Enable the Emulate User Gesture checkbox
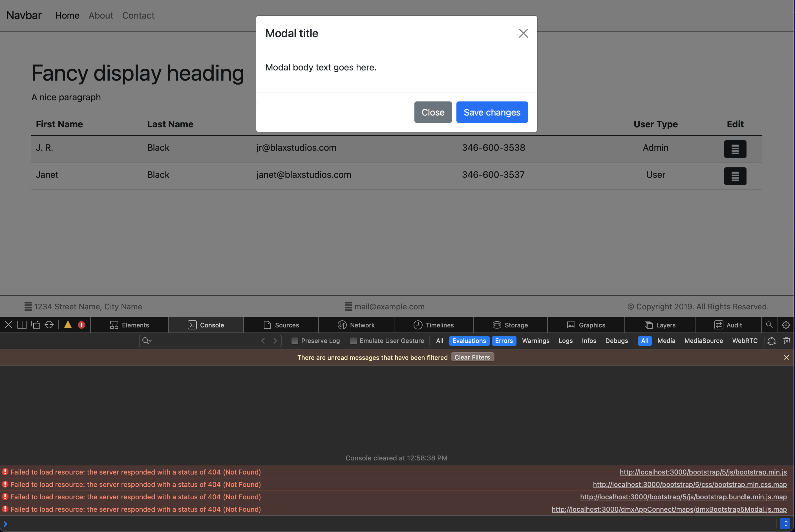This screenshot has height=532, width=795. (x=353, y=341)
